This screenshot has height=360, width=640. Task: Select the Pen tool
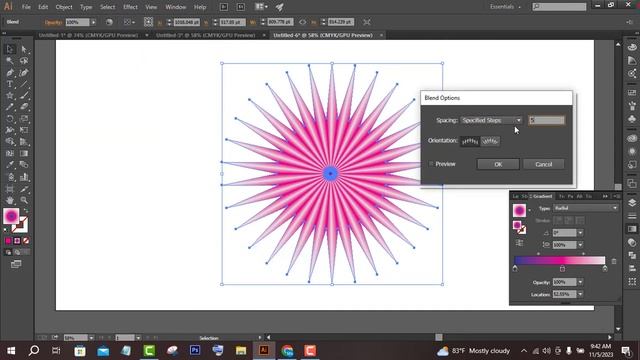pos(10,73)
